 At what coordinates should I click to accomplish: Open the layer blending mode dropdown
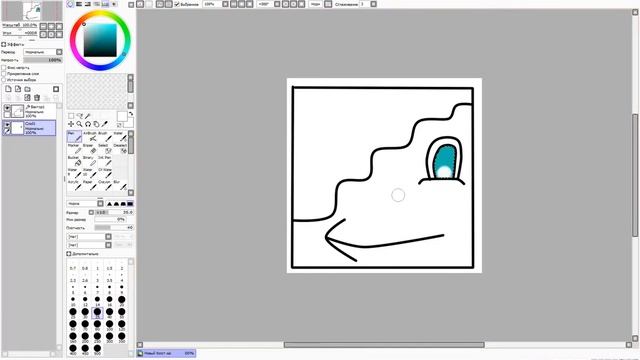[43, 52]
